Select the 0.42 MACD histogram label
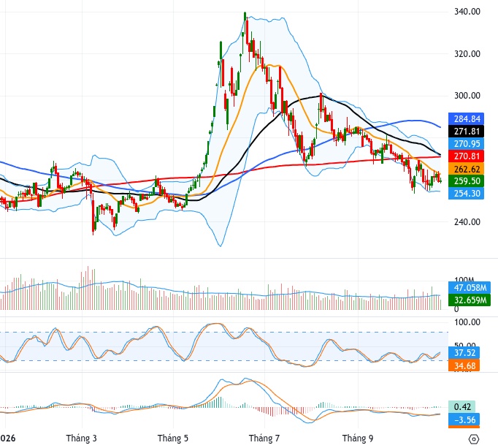This screenshot has height=448, width=498. 461,406
